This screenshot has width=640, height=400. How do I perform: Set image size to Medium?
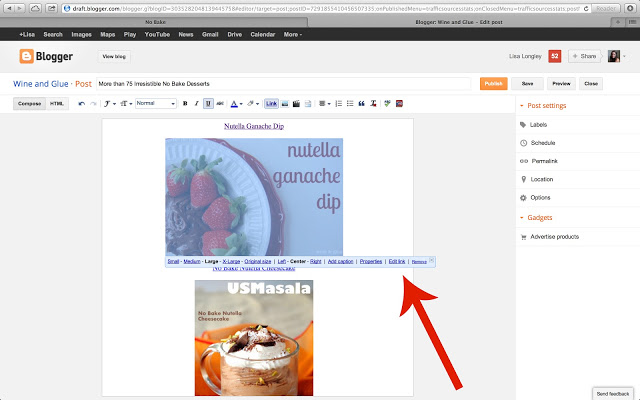(192, 261)
